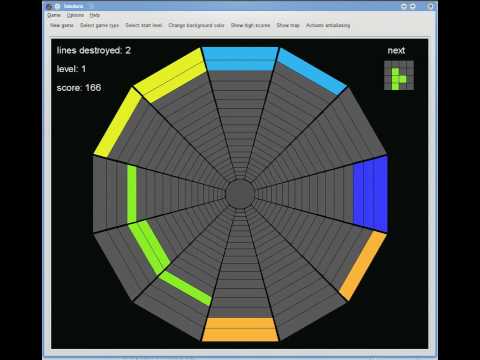Click the score readout text
This screenshot has height=360, width=480.
[x=79, y=88]
